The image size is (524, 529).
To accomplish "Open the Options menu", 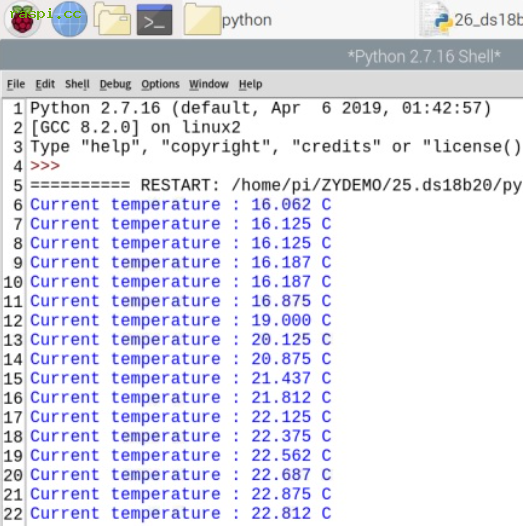I will point(160,84).
